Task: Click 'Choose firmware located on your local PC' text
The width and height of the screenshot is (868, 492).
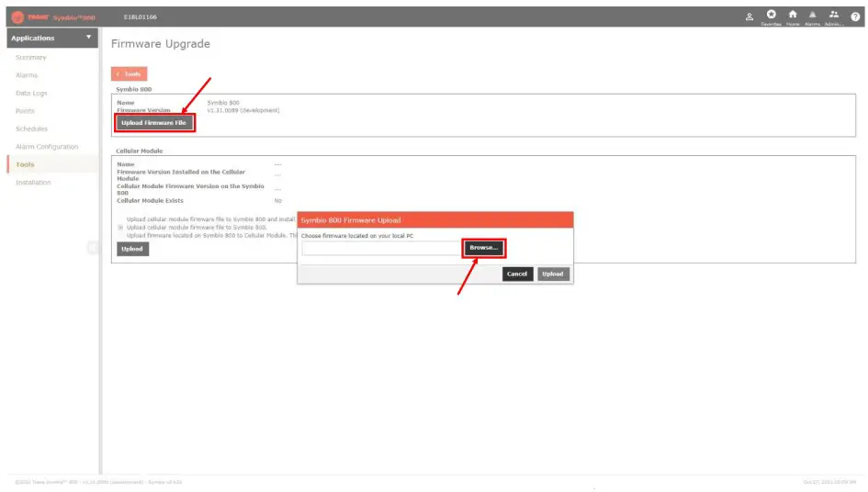Action: (357, 236)
